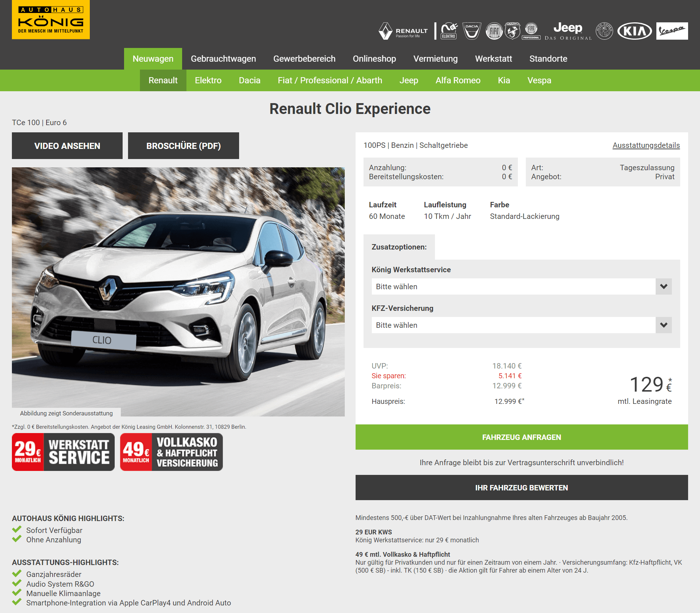Viewport: 700px width, 613px height.
Task: Click the Hauspreis 12.999 € value
Action: click(509, 401)
